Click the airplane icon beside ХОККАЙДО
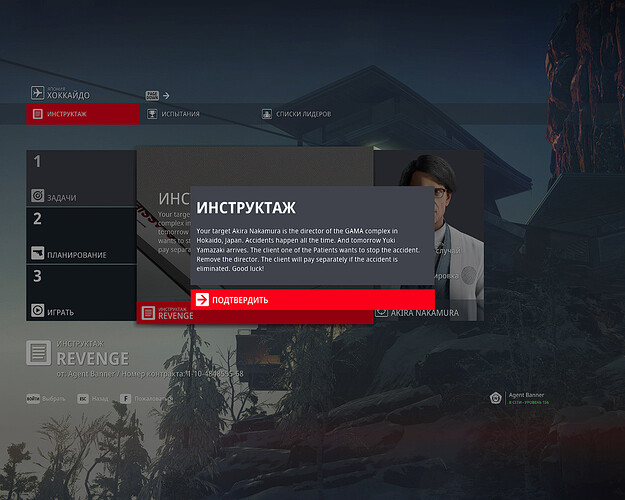This screenshot has width=625, height=500. [37, 93]
